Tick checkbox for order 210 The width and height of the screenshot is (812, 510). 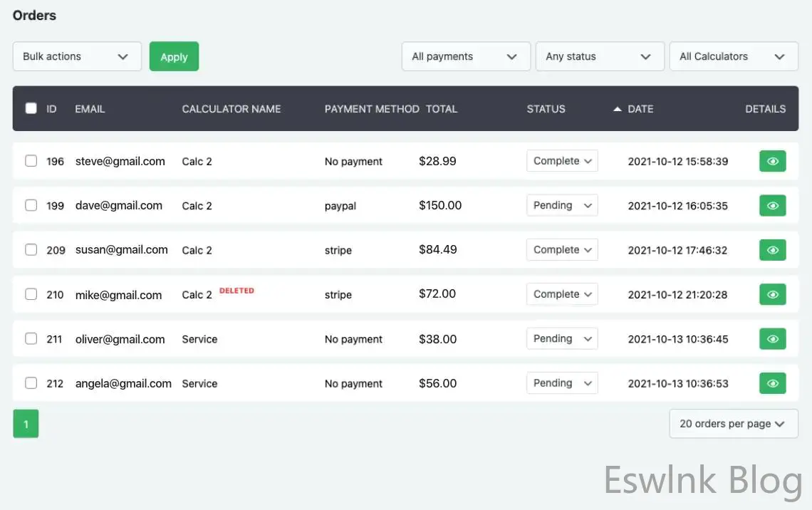pyautogui.click(x=31, y=294)
